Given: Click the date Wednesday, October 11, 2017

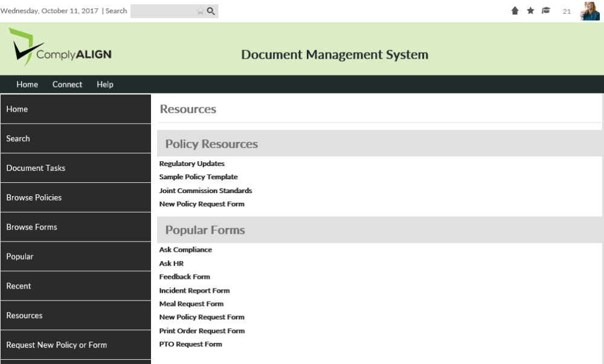Looking at the screenshot, I should click(x=50, y=11).
